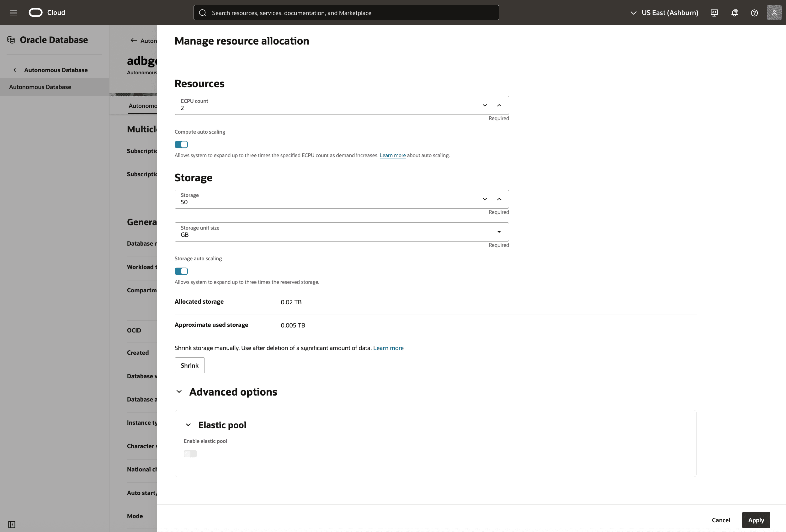Open the navigation hamburger menu
786x532 pixels.
14,13
